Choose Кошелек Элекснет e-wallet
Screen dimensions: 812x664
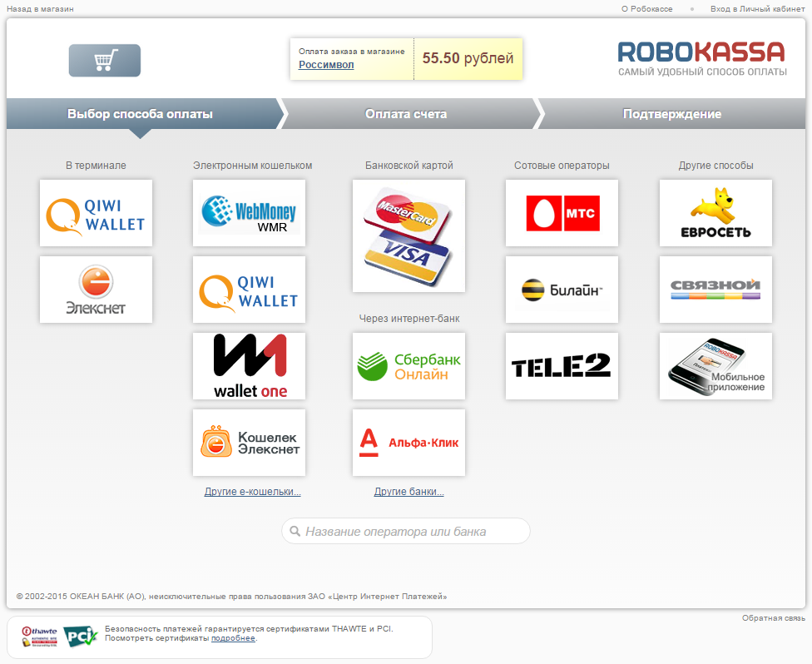[x=249, y=443]
